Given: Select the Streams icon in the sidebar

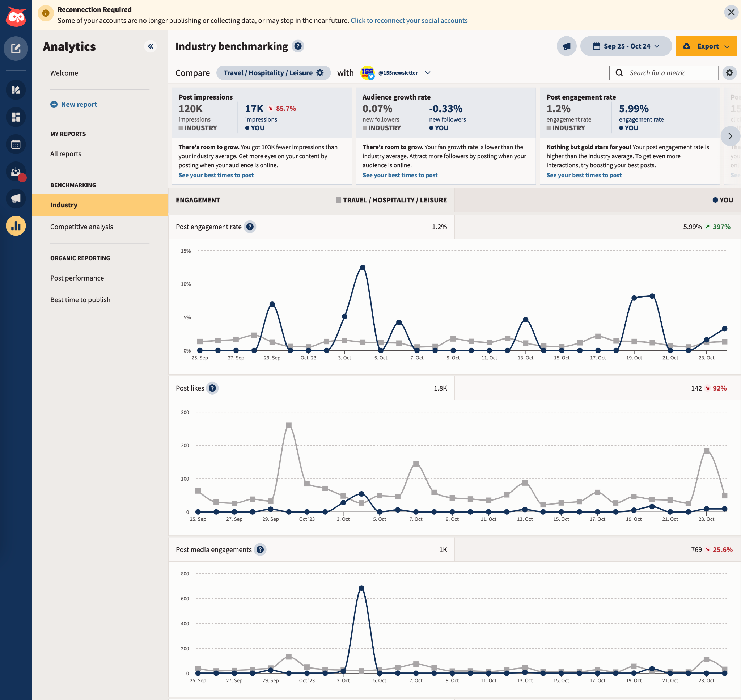Looking at the screenshot, I should 15,90.
